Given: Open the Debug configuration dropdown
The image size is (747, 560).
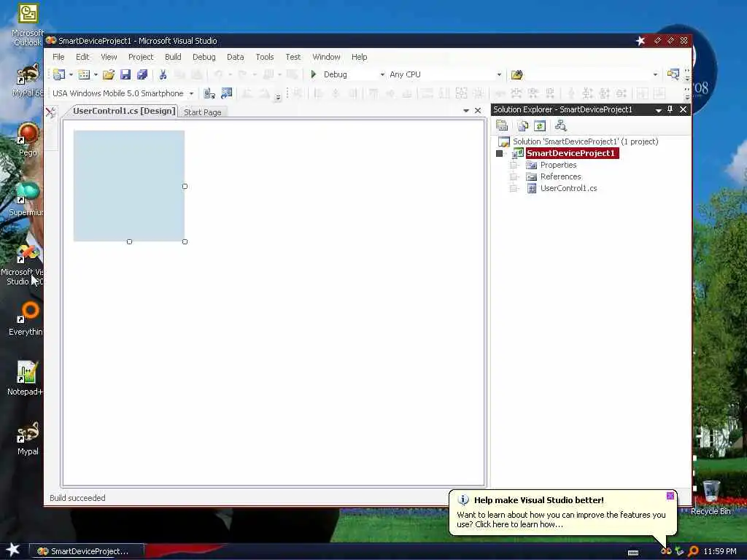Looking at the screenshot, I should tap(382, 74).
